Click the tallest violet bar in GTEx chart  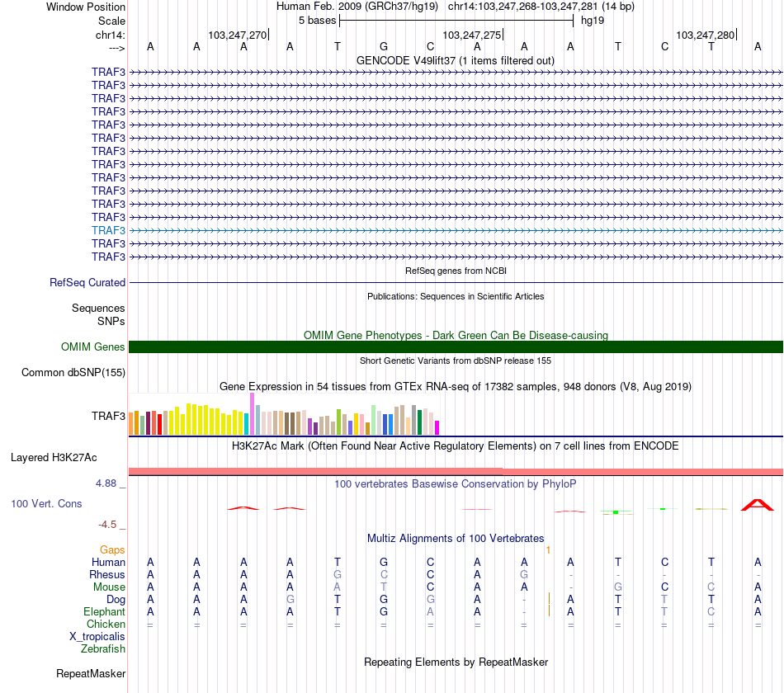(x=252, y=413)
